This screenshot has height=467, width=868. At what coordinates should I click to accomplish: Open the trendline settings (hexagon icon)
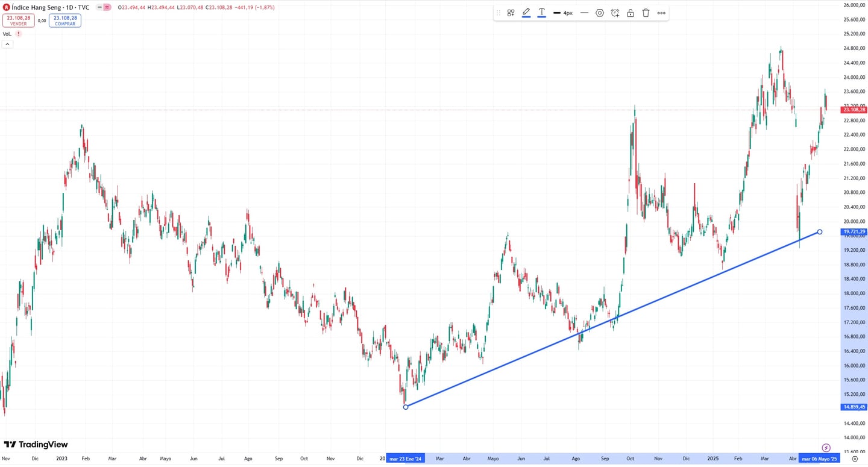click(x=600, y=13)
